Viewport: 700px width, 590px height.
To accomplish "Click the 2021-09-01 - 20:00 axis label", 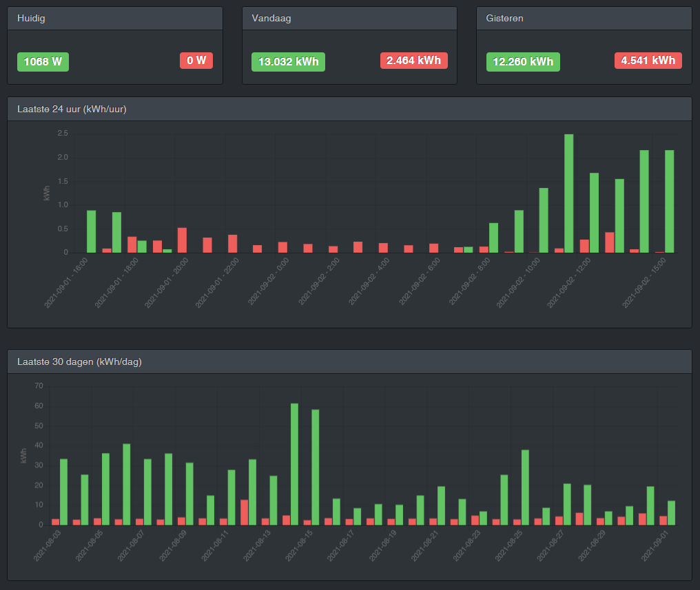I will coord(167,283).
